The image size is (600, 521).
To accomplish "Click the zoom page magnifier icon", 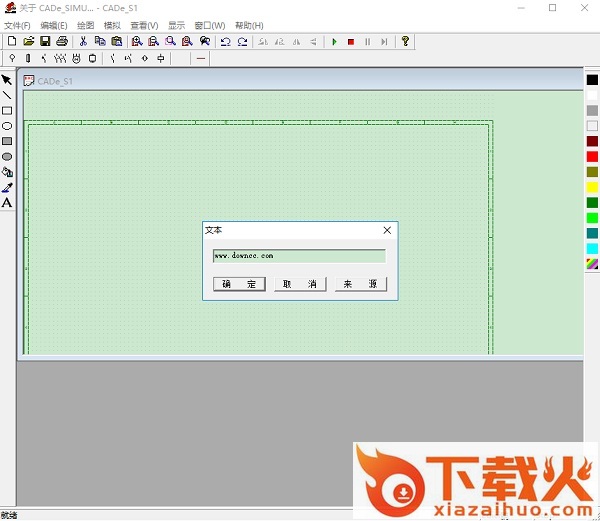I will coord(187,41).
